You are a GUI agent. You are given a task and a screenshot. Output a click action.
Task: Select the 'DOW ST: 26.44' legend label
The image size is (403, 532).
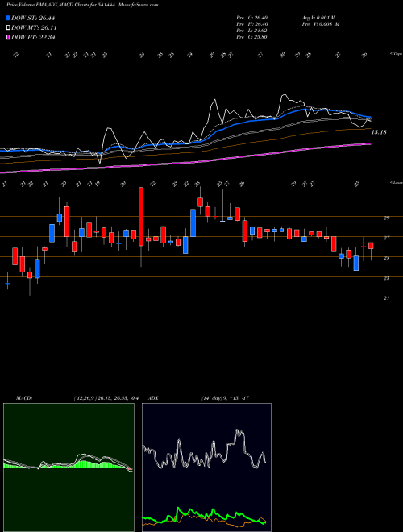coord(33,18)
